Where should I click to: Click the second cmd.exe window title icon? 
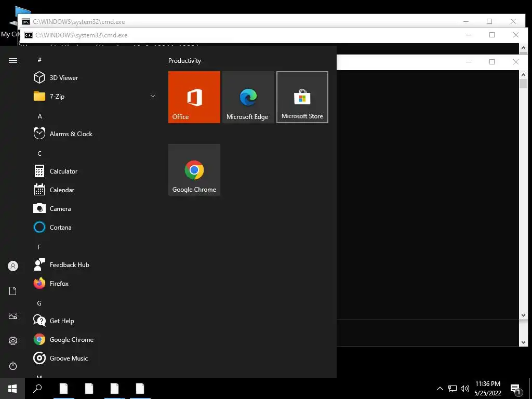29,35
